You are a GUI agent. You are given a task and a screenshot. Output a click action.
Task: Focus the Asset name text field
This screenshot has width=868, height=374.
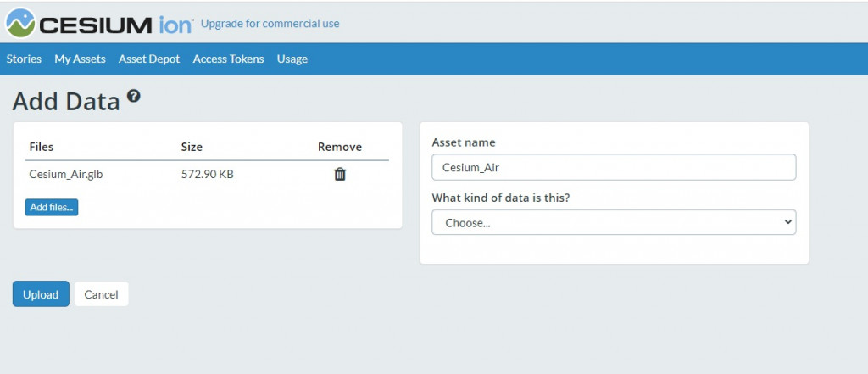coord(614,167)
